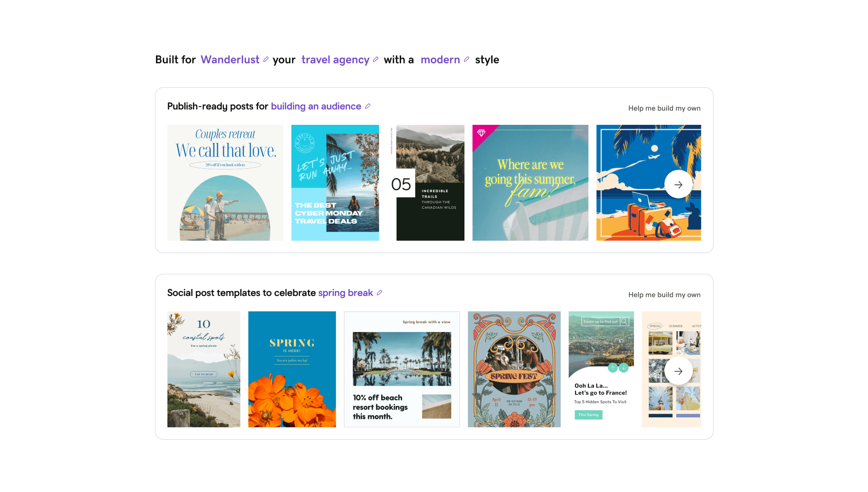
Task: Open 10 coastal spots template
Action: tap(204, 370)
